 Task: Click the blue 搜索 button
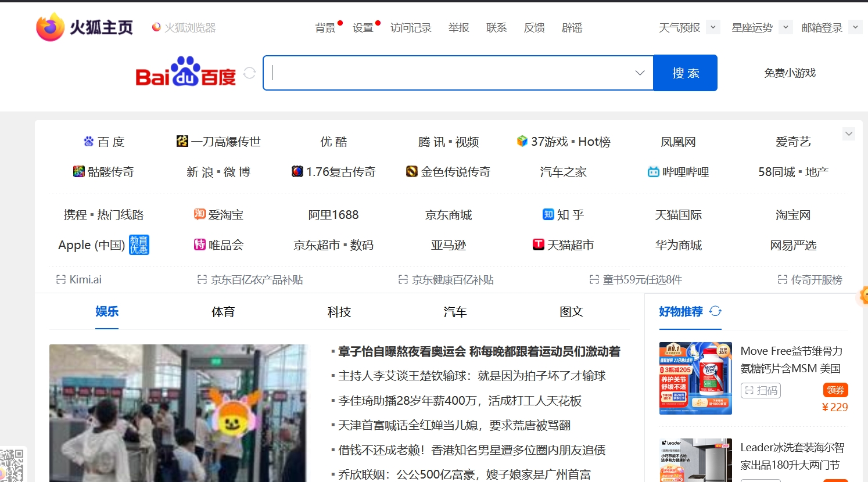686,73
